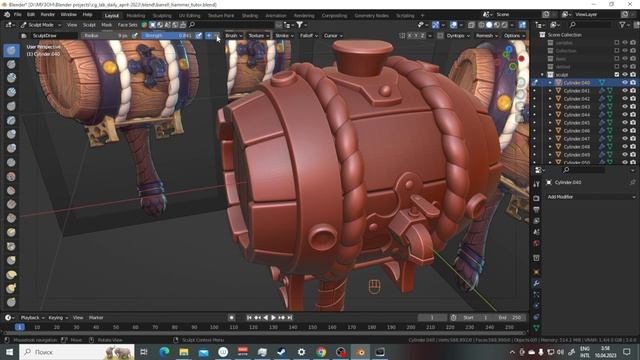The image size is (640, 360).
Task: Click the brush Radius slider
Action: point(105,36)
